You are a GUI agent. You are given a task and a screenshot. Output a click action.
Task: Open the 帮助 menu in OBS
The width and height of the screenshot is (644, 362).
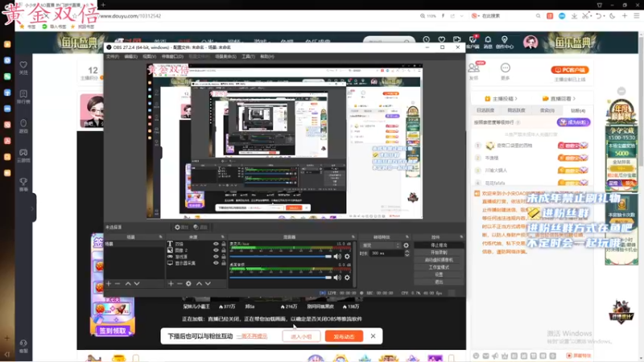(x=267, y=56)
